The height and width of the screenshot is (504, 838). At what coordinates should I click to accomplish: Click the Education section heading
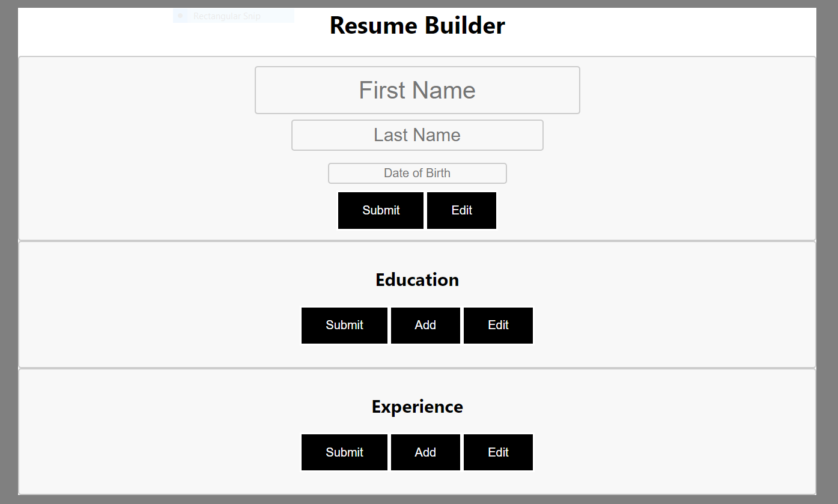[417, 280]
